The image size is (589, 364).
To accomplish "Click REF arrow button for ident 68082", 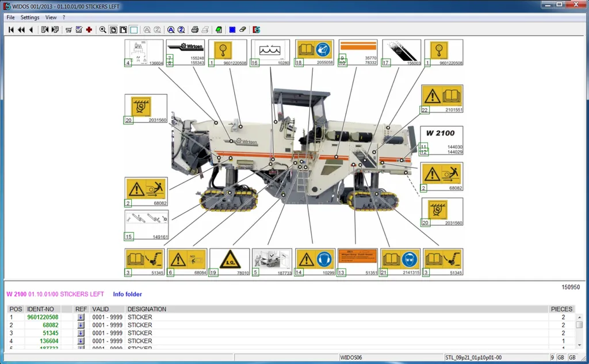I will [81, 325].
